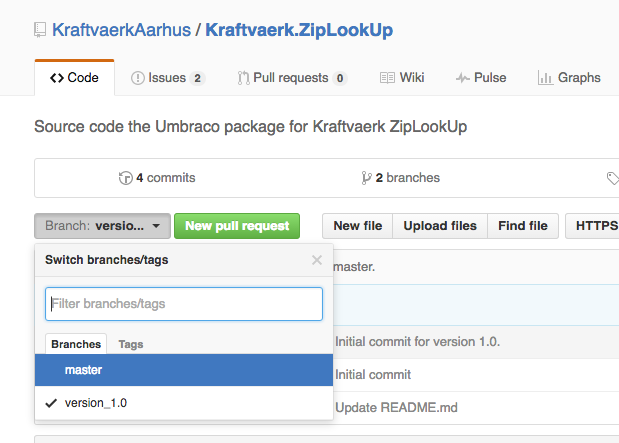Select the HTTPS clone option
Viewport: 619px width, 443px height.
[x=593, y=226]
